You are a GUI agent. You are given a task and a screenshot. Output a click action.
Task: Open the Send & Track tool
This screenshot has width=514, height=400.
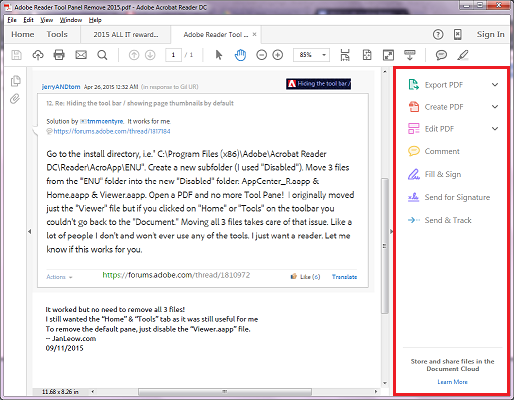(x=440, y=220)
